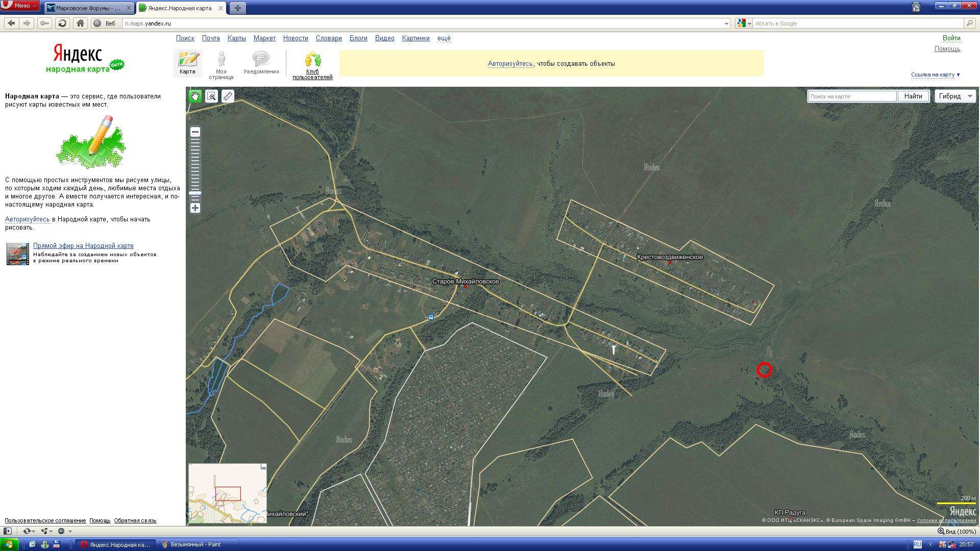Open the Помощь link at top right
980x551 pixels.
coord(947,49)
